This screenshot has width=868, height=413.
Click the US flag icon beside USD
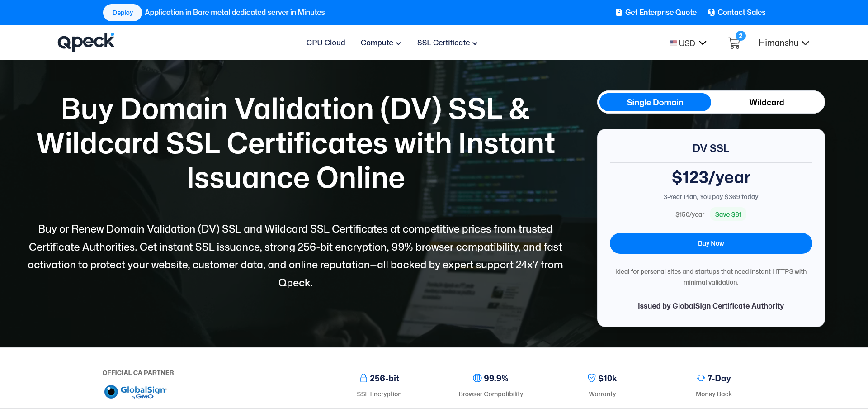pyautogui.click(x=673, y=43)
